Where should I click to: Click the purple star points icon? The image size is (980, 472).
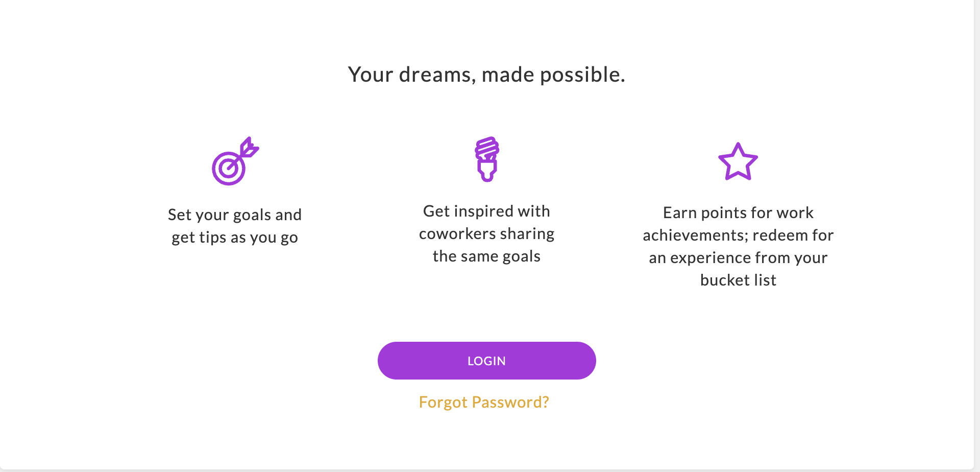tap(738, 162)
